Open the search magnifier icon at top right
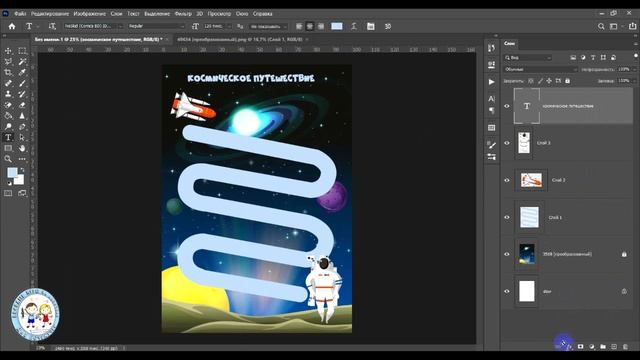Image resolution: width=640 pixels, height=360 pixels. point(601,27)
